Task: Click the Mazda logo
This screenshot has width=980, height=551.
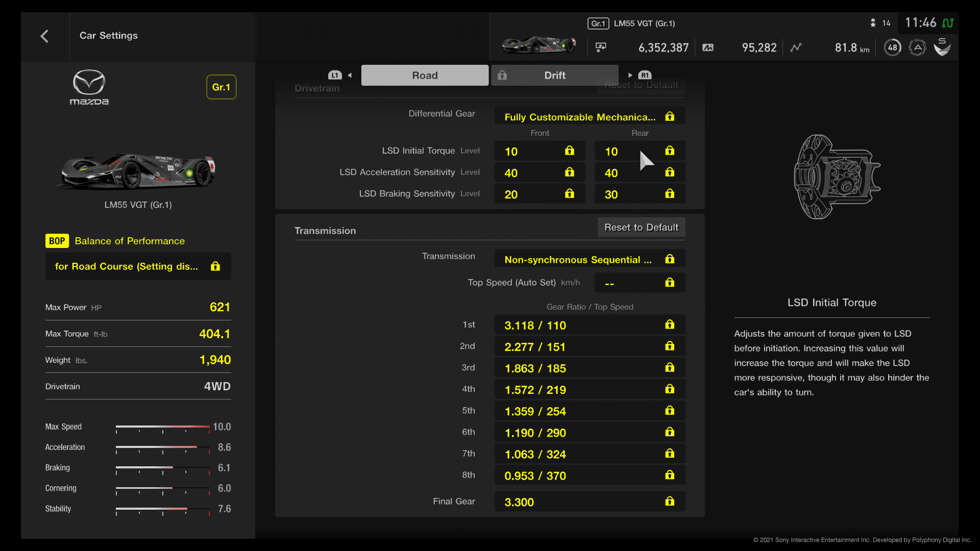Action: (x=89, y=87)
